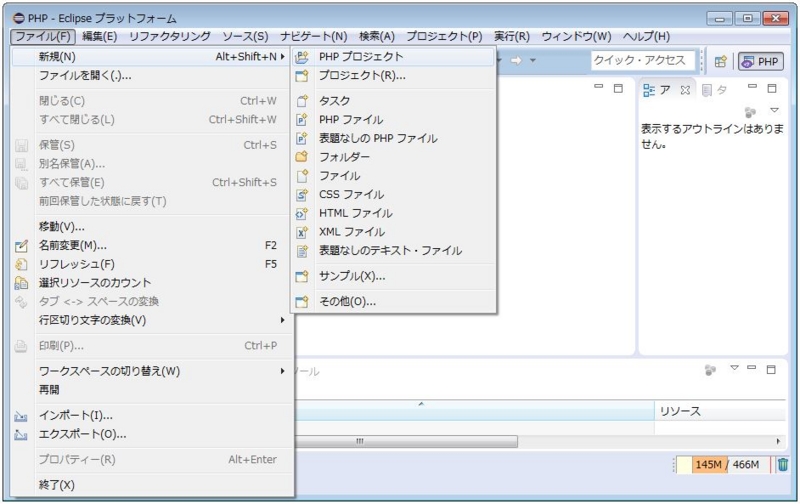Expand ワークスペースの切り替え(W) submenu
Screen dimensions: 800x504
pyautogui.click(x=282, y=371)
